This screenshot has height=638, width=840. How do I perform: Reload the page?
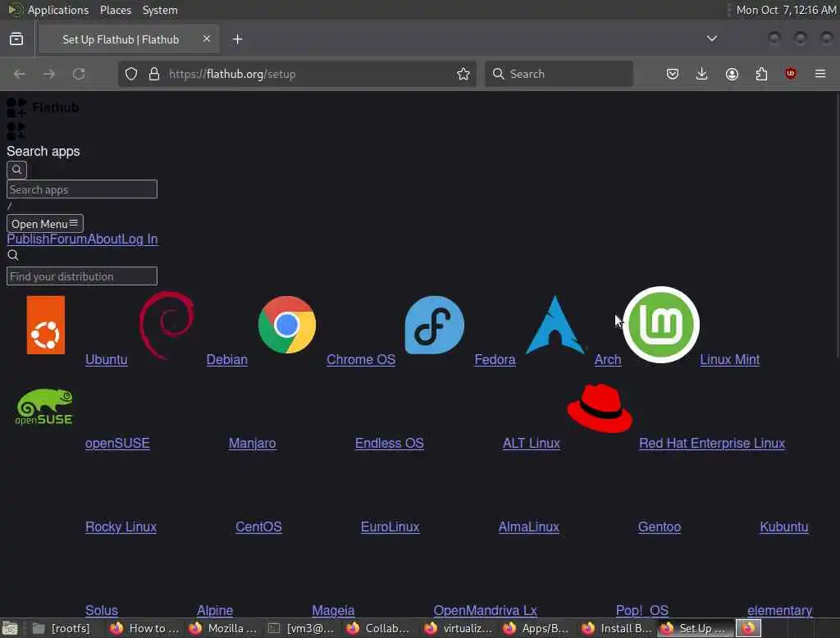[x=79, y=74]
